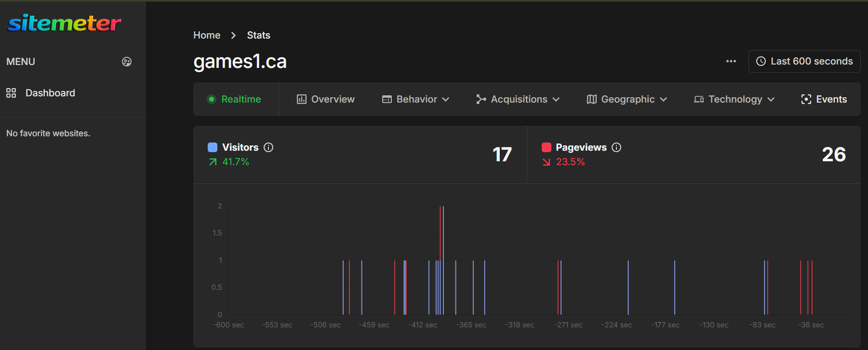Expand the Behavior dropdown chevron
The image size is (868, 350).
coord(446,99)
